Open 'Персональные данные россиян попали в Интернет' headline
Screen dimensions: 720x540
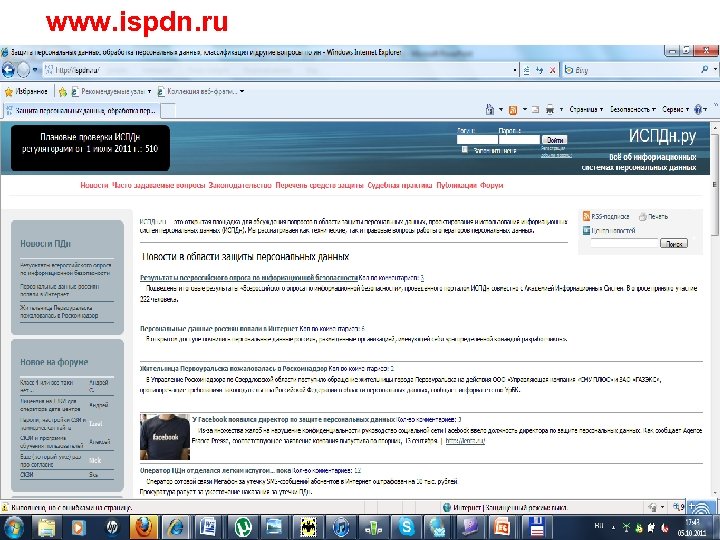click(x=219, y=329)
